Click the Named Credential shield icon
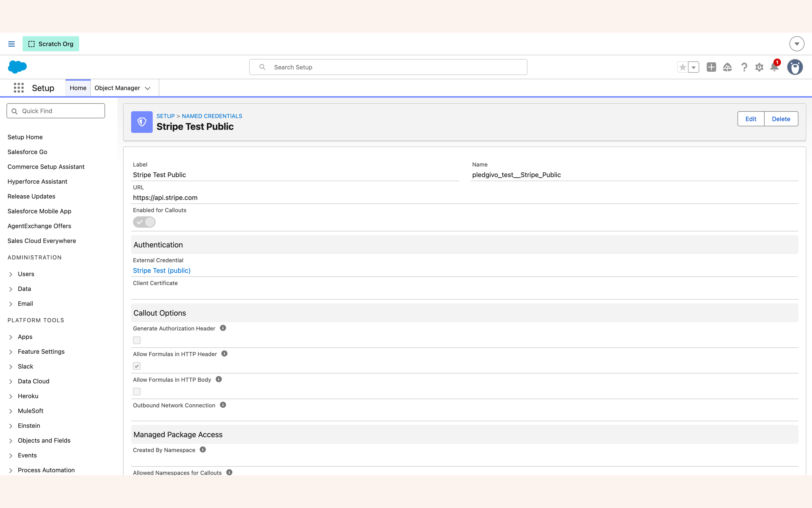Image resolution: width=812 pixels, height=508 pixels. click(142, 122)
